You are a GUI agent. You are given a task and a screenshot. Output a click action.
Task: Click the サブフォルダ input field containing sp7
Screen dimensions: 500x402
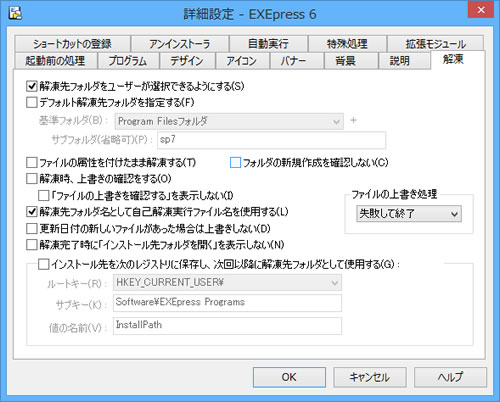pyautogui.click(x=271, y=140)
